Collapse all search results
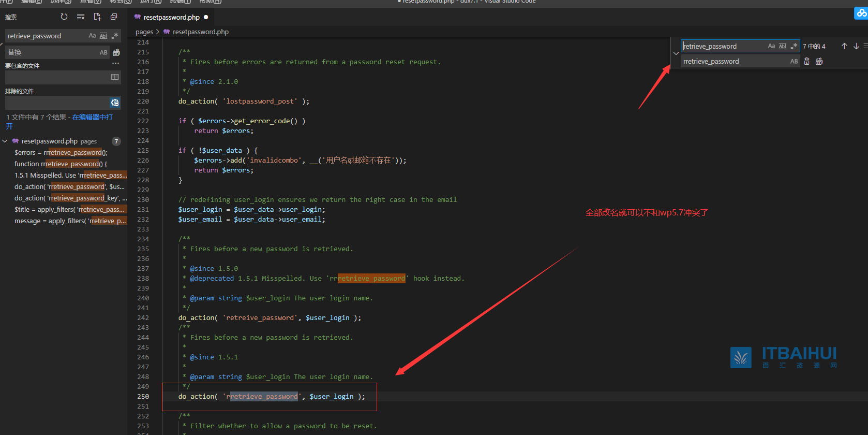Viewport: 868px width, 435px height. pyautogui.click(x=114, y=17)
